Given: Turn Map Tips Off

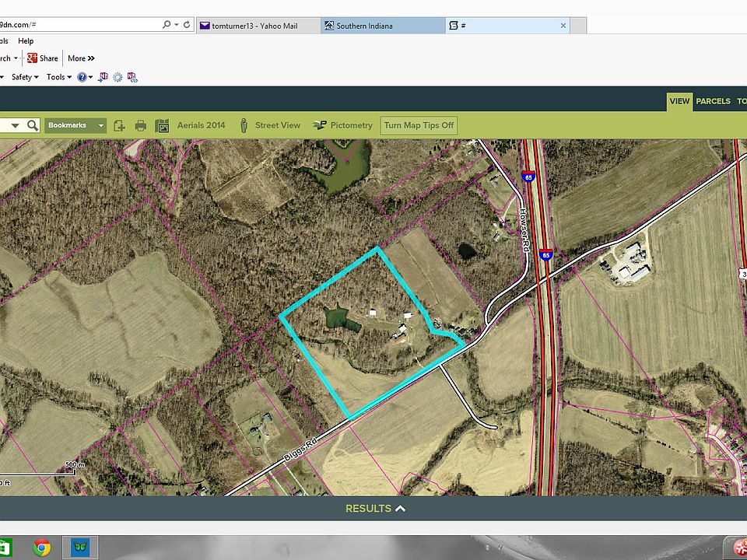Looking at the screenshot, I should (419, 125).
